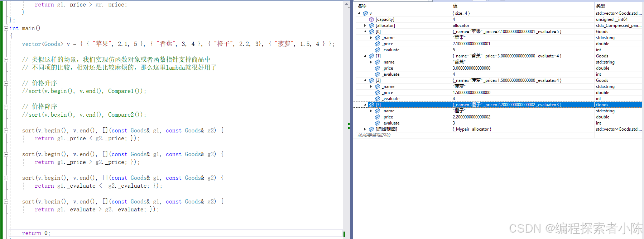
Task: Click the icon beside [capacity] in the watch list
Action: coord(371,19)
